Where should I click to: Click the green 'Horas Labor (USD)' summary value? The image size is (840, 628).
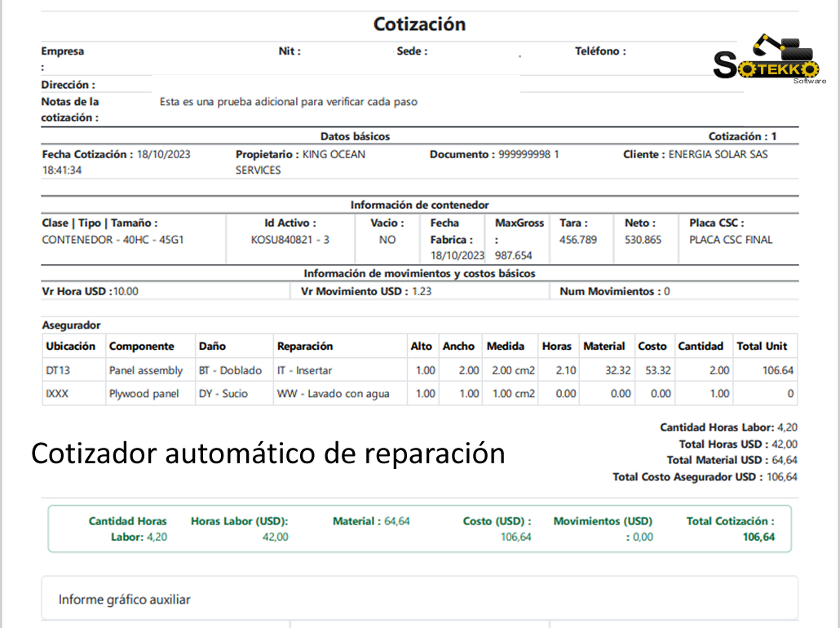[x=276, y=537]
